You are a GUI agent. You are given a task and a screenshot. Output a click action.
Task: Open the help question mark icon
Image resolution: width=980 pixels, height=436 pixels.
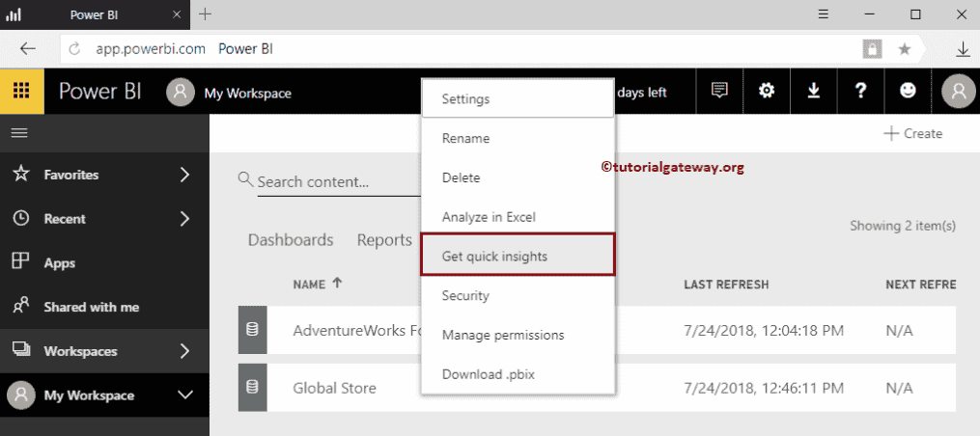point(860,92)
